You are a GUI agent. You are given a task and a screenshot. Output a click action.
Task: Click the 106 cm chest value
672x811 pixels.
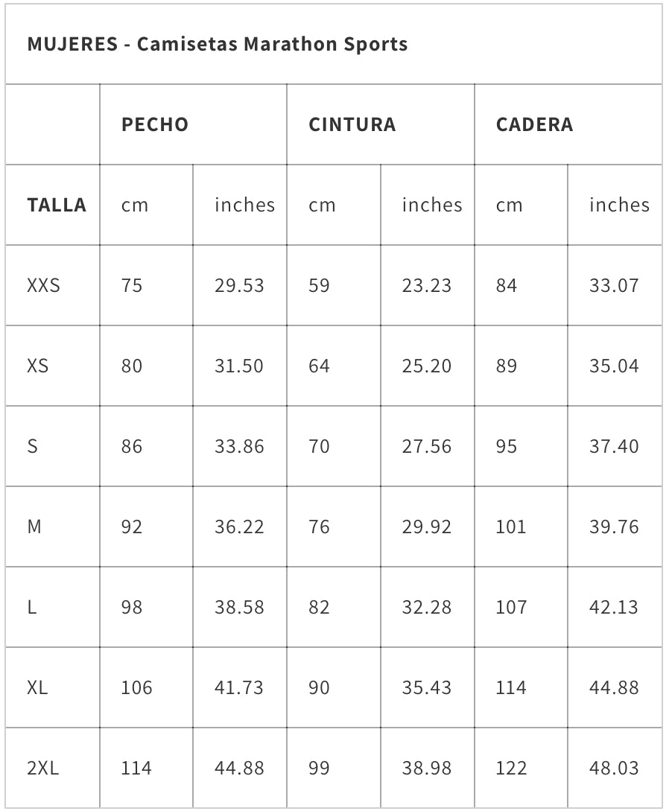[136, 687]
